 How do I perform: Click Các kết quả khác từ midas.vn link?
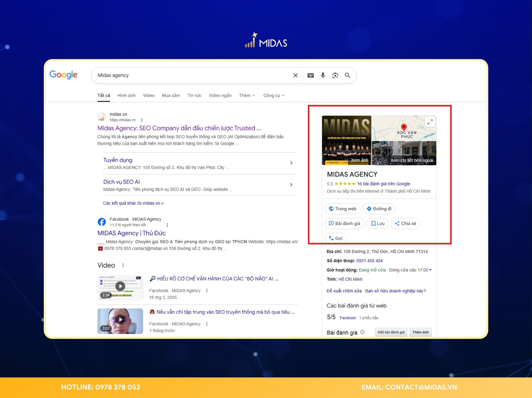click(x=133, y=203)
